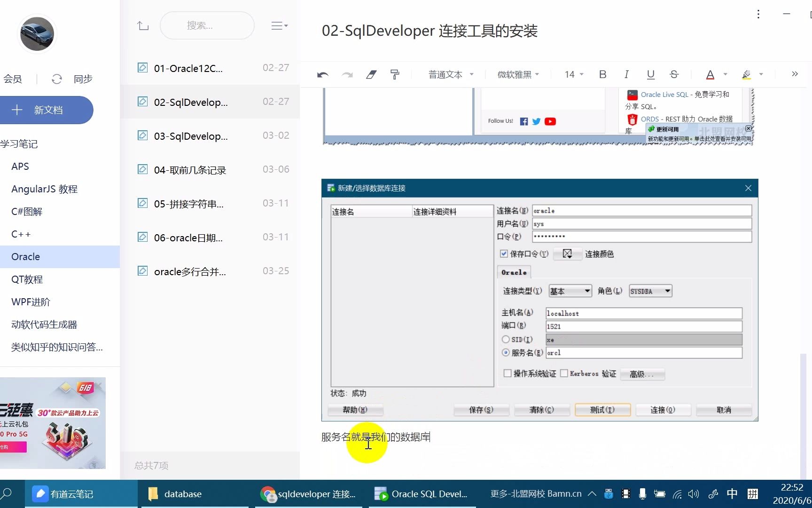Click the pen Windows Ink tray icon
Image resolution: width=812 pixels, height=508 pixels.
[x=713, y=494]
